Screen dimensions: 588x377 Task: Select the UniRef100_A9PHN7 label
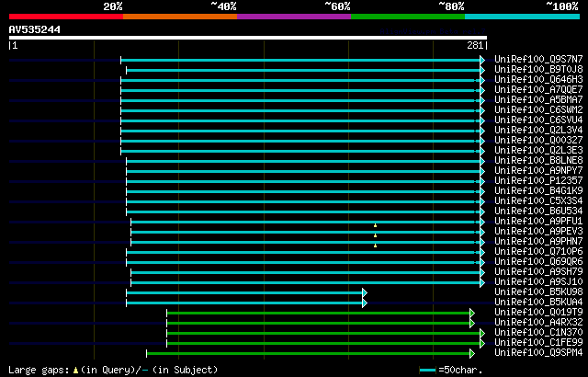pyautogui.click(x=538, y=242)
